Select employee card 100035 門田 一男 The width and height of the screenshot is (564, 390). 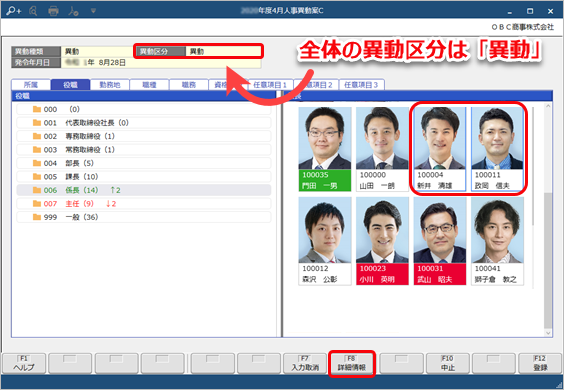[325, 149]
